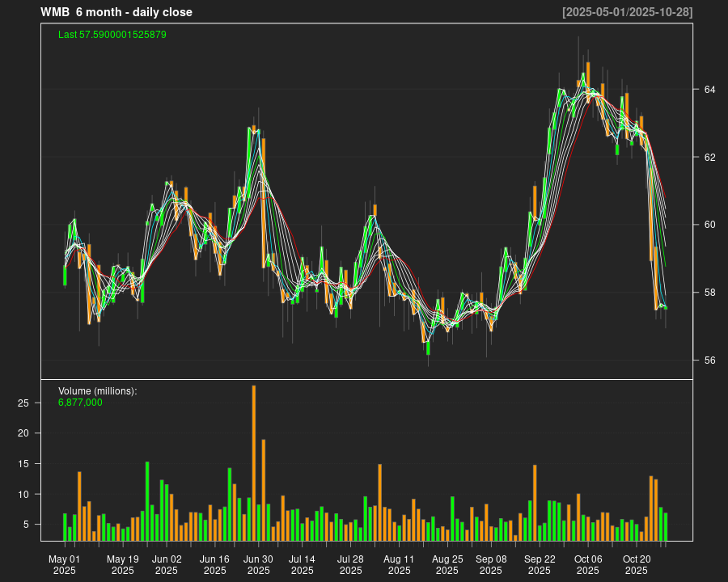The height and width of the screenshot is (582, 728).
Task: Select the Sep 22 2025 date marker
Action: 540,564
